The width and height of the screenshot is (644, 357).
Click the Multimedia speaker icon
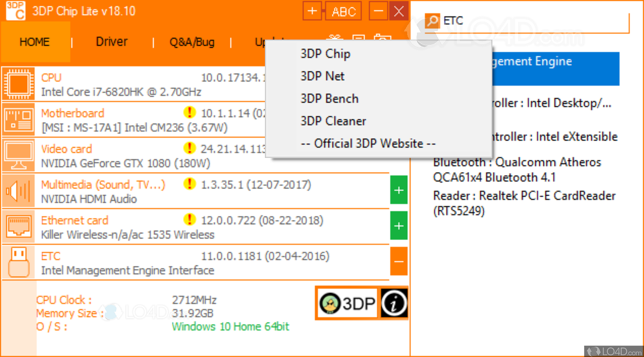click(18, 191)
